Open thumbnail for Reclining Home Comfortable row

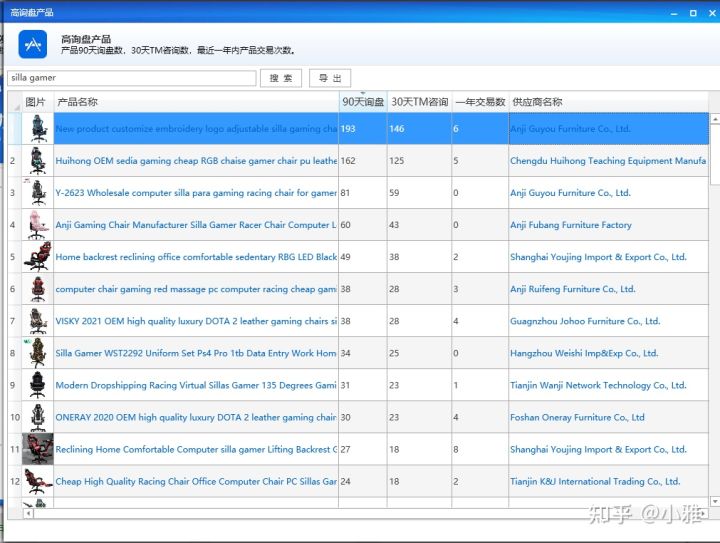coord(38,449)
